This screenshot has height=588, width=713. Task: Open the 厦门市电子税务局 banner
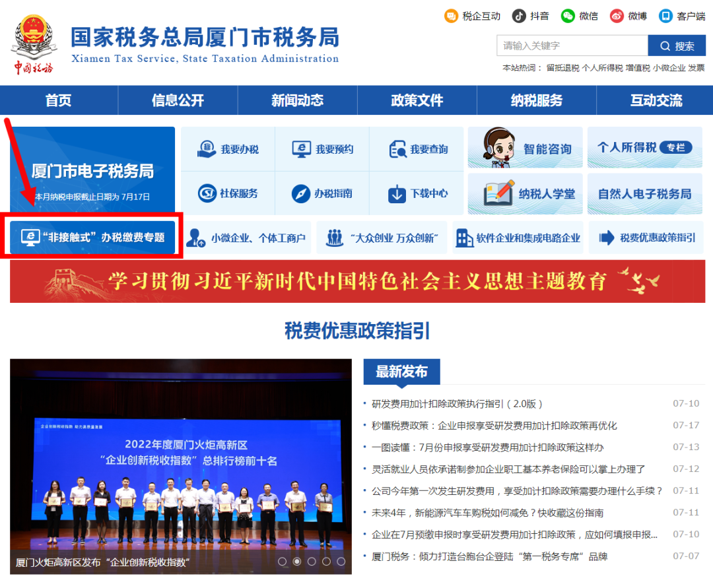pos(92,169)
